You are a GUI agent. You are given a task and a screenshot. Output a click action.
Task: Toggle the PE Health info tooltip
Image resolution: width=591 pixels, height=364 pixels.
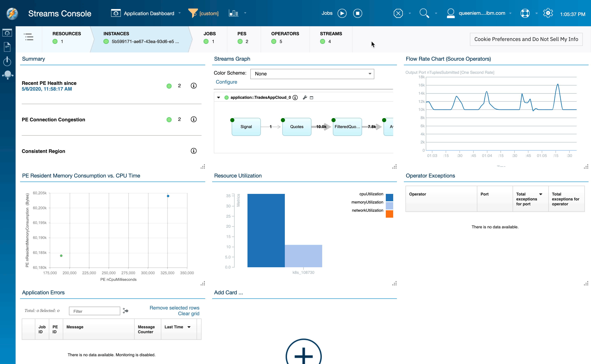click(194, 86)
